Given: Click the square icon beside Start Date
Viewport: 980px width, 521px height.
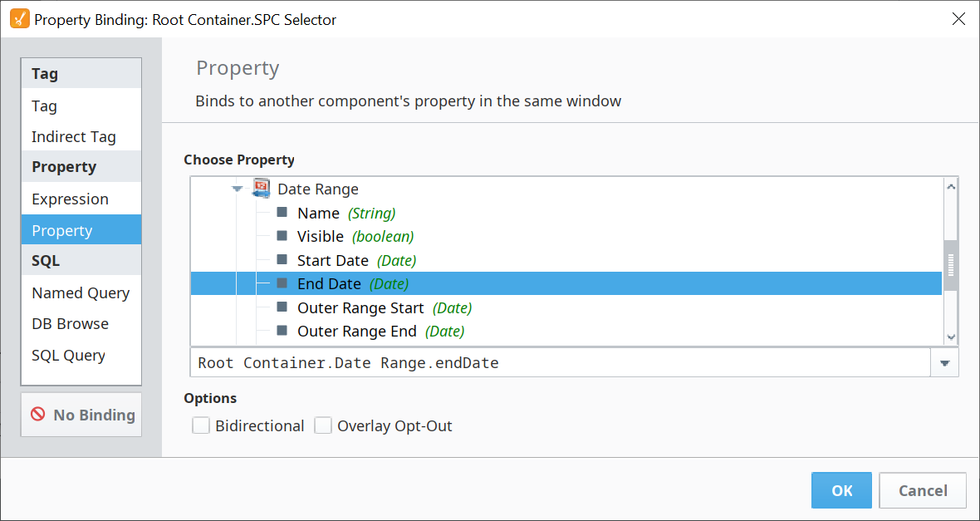Looking at the screenshot, I should [x=282, y=260].
